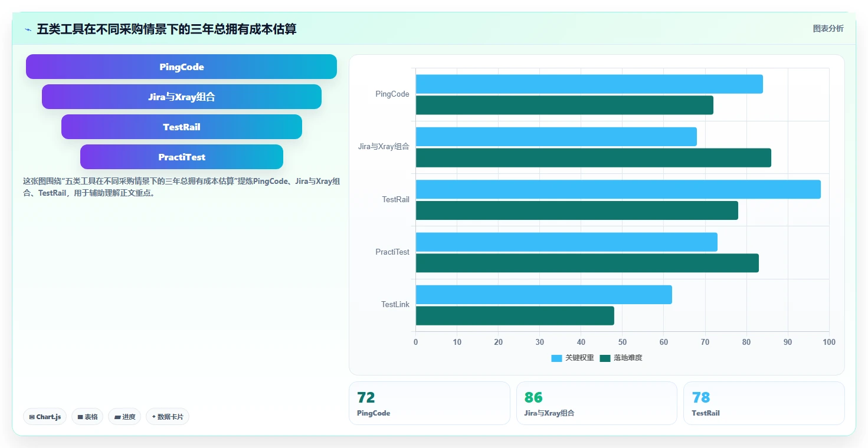The width and height of the screenshot is (868, 448).
Task: Toggle the 落地难度 legend item
Action: click(621, 358)
